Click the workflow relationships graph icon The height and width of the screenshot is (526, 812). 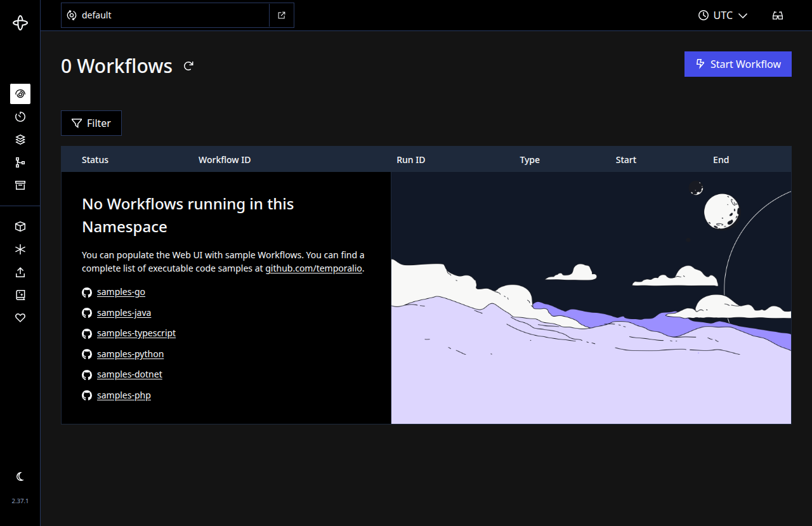coord(20,162)
